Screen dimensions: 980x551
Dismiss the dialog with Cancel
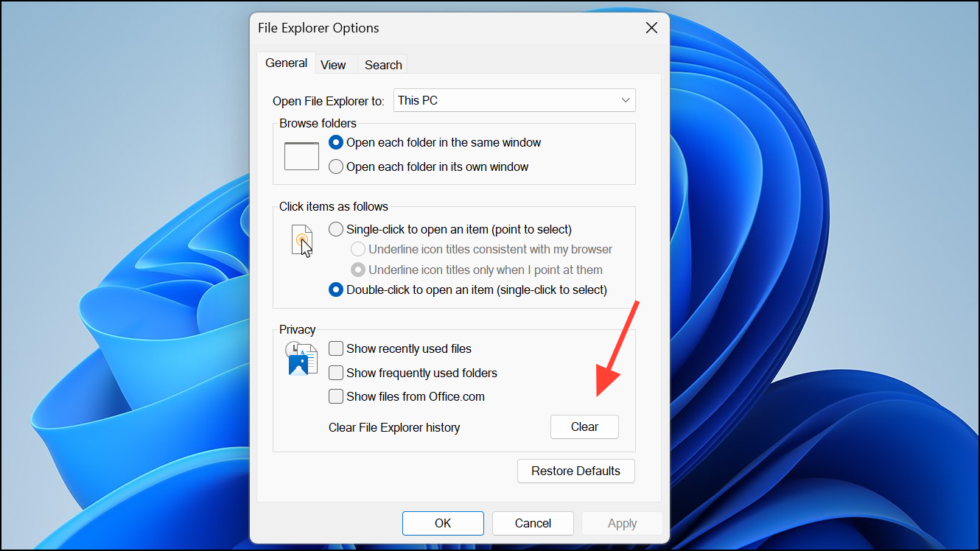click(x=533, y=523)
